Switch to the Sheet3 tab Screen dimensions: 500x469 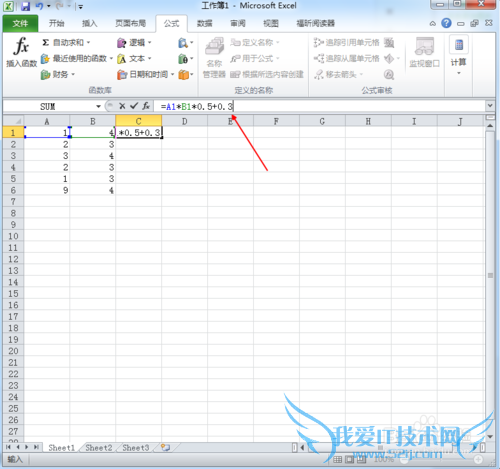136,448
